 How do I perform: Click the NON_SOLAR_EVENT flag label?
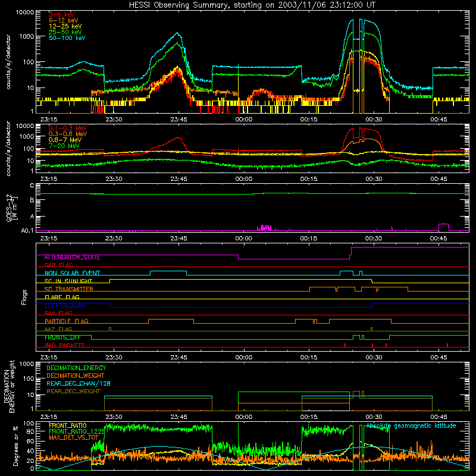click(x=72, y=273)
